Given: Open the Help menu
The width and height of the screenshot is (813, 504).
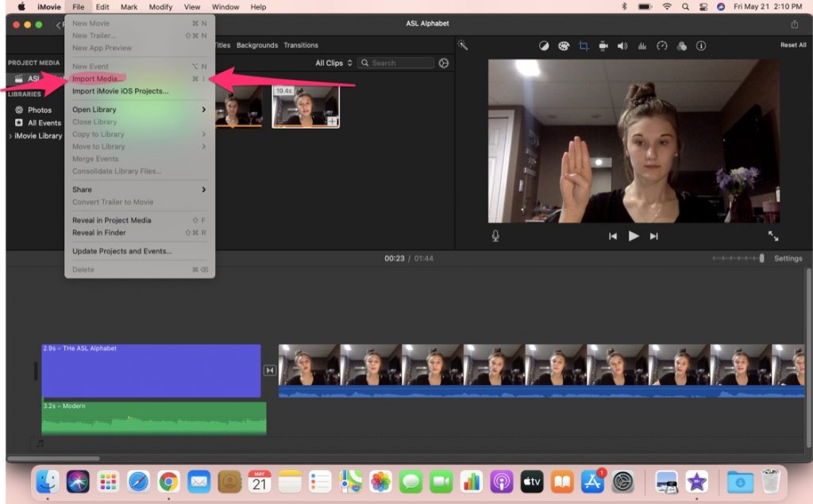Looking at the screenshot, I should (258, 6).
